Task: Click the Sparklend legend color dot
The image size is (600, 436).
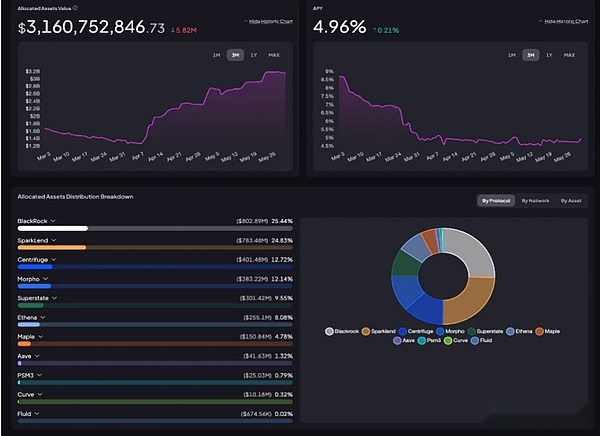Action: tap(366, 331)
